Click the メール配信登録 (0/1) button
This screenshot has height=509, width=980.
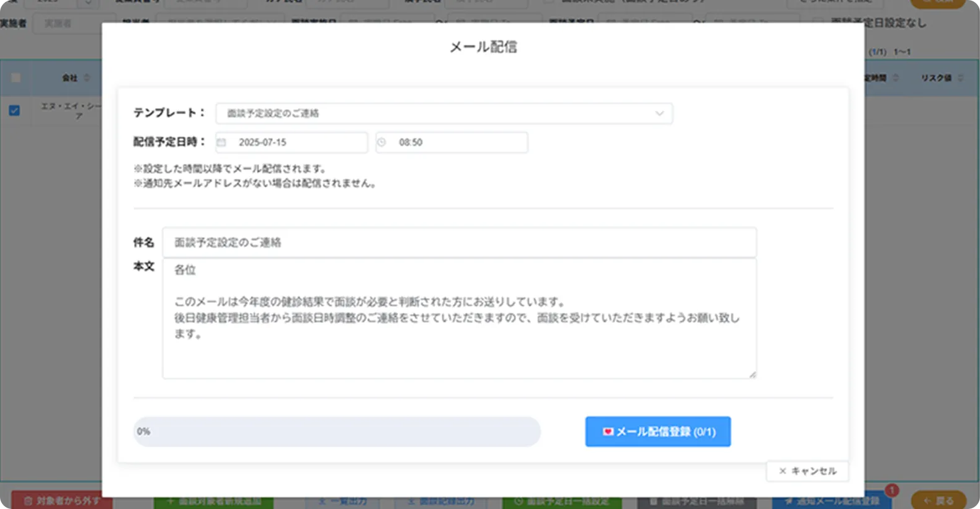(x=658, y=431)
